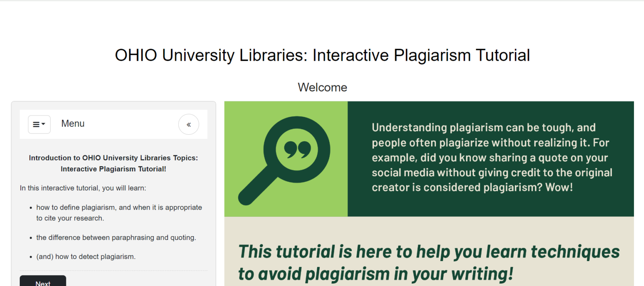
Task: Click the bullet '(and) how to detect plagiarism.'
Action: click(x=86, y=257)
